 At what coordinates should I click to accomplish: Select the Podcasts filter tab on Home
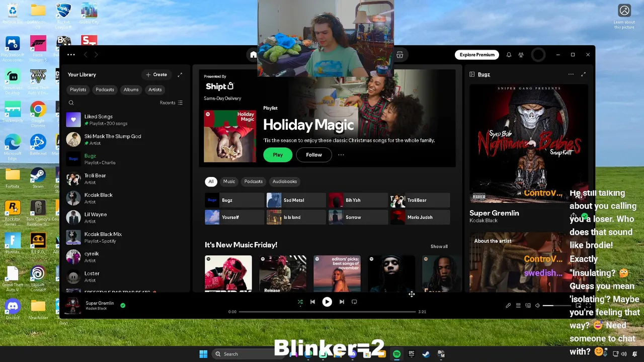coord(253,182)
